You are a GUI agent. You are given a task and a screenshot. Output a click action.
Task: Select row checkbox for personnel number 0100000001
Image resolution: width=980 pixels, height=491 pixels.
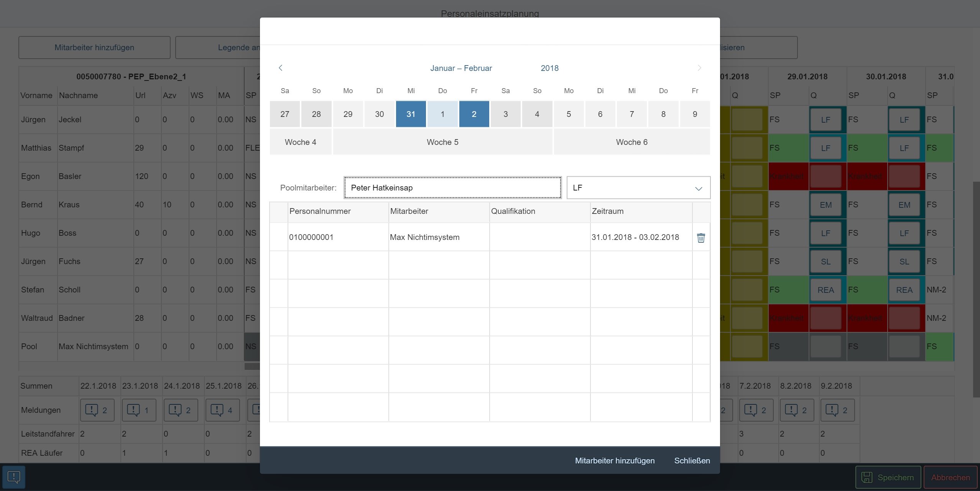tap(279, 237)
